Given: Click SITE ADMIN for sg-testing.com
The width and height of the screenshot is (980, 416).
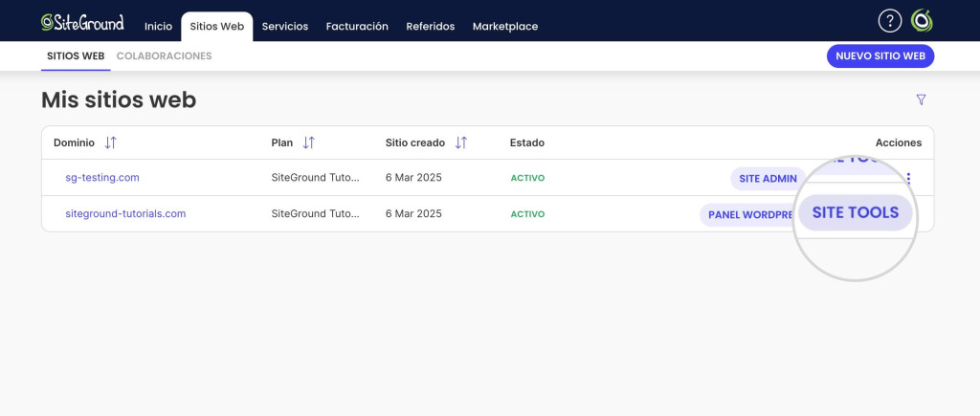Looking at the screenshot, I should 768,179.
